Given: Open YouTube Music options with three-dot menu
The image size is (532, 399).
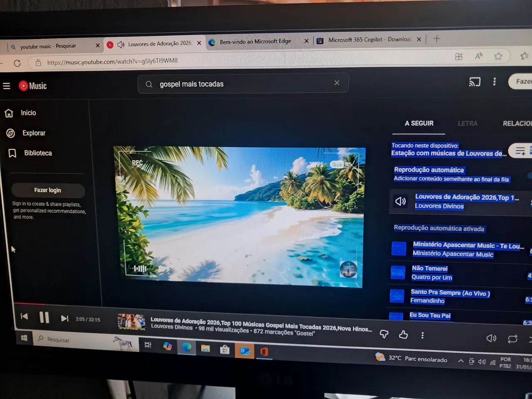Looking at the screenshot, I should coord(494,82).
